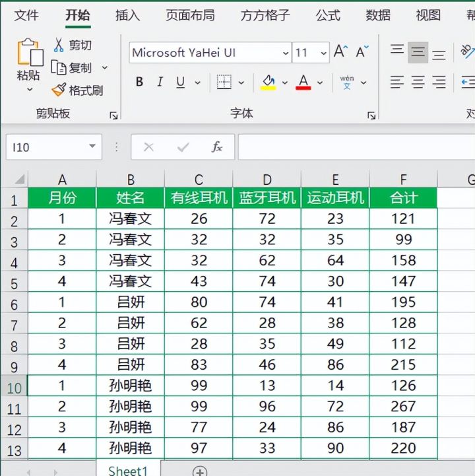
Task: Select column D header
Action: [x=267, y=180]
